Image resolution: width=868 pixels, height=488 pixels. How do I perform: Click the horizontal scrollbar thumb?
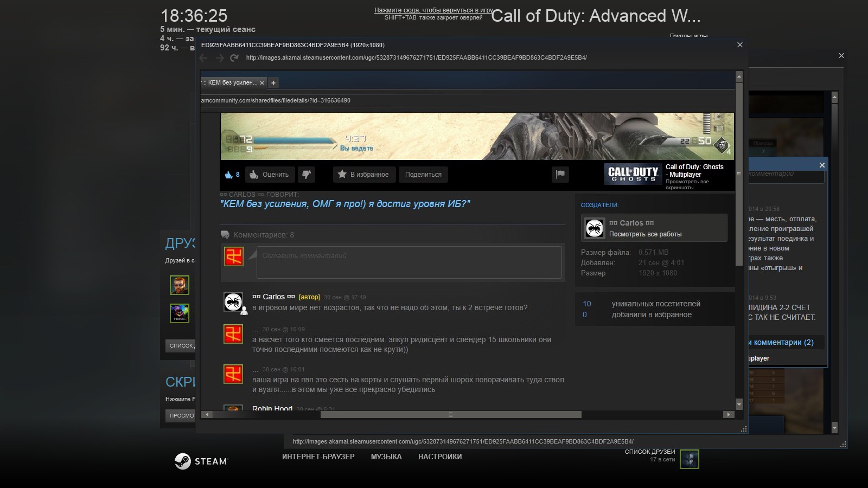(451, 415)
